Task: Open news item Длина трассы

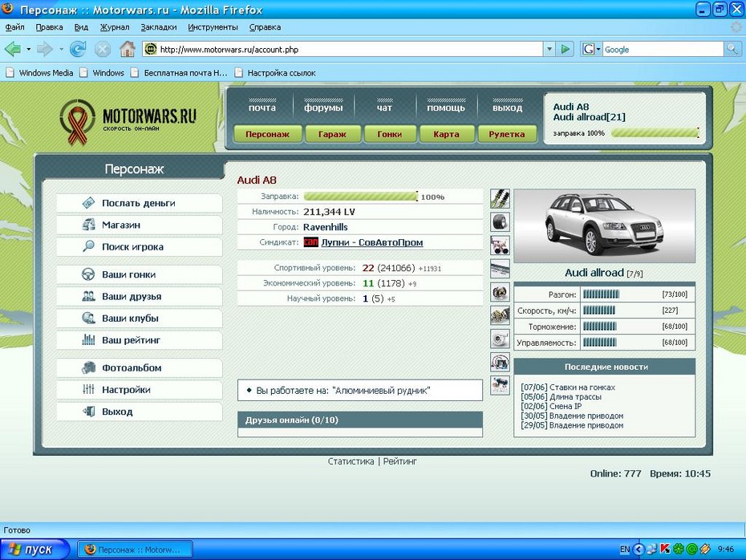Action: pyautogui.click(x=575, y=397)
